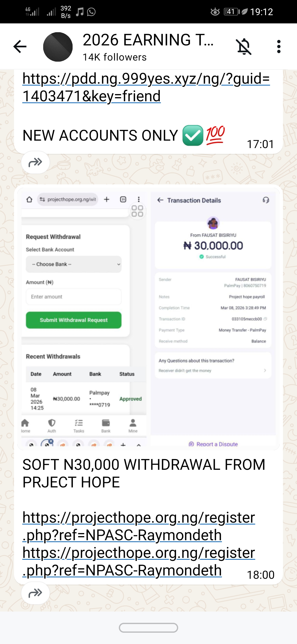This screenshot has height=644, width=297.
Task: Open the second projecthope.org.ng register link
Action: coord(139,561)
